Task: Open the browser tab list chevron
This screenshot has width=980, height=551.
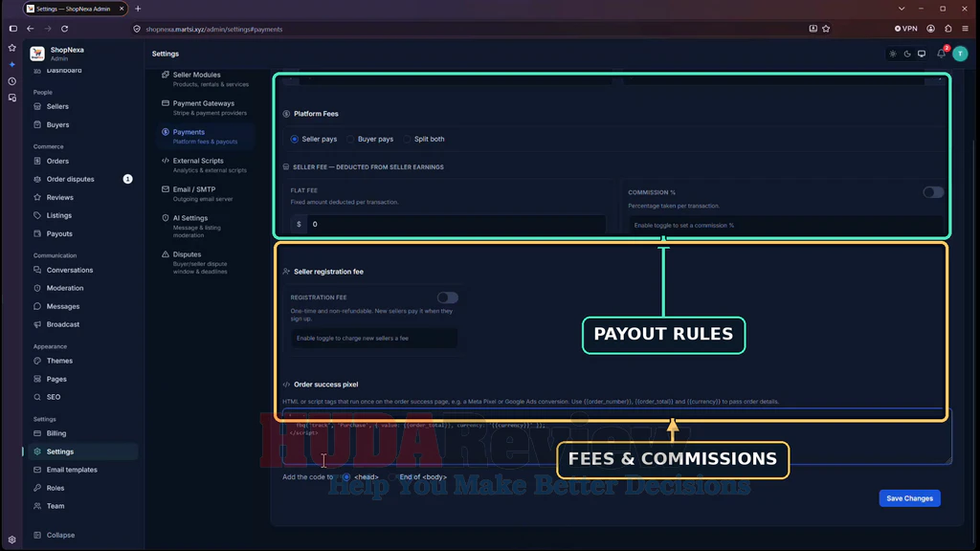Action: [902, 9]
